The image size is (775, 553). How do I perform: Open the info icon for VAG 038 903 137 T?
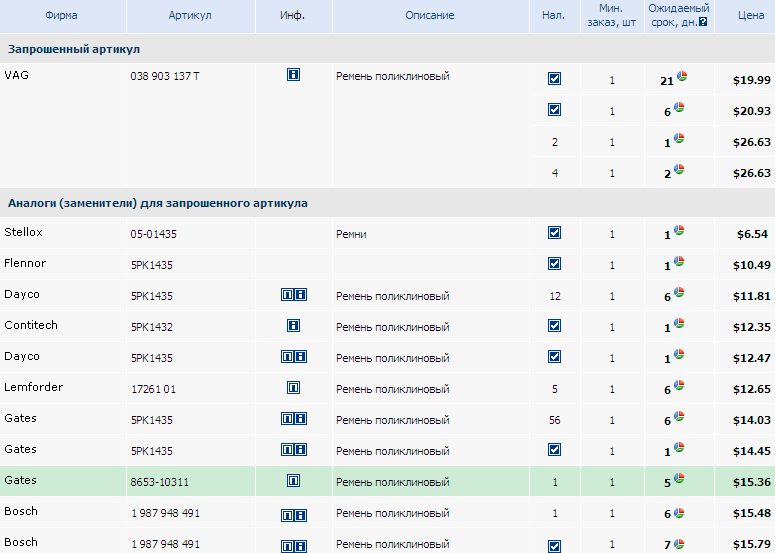point(294,75)
